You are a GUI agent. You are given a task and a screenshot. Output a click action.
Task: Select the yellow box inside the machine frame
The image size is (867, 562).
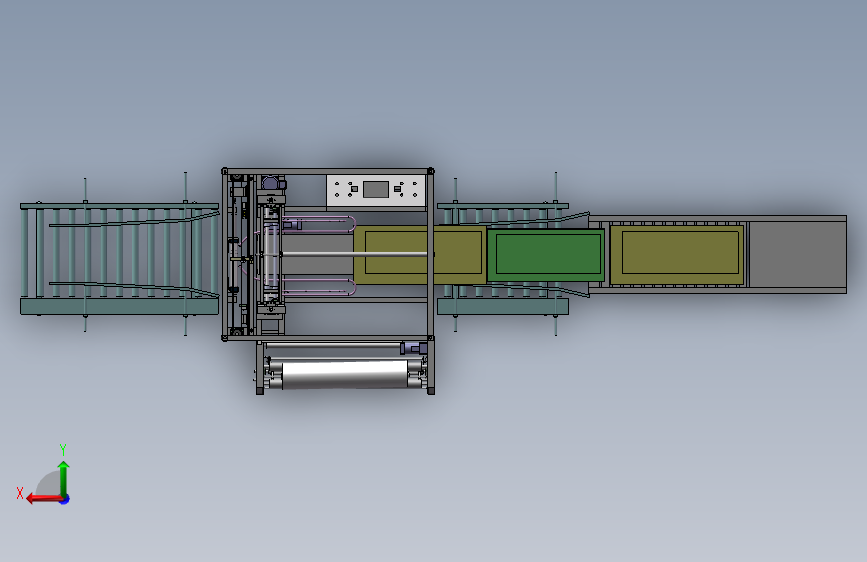(420, 255)
